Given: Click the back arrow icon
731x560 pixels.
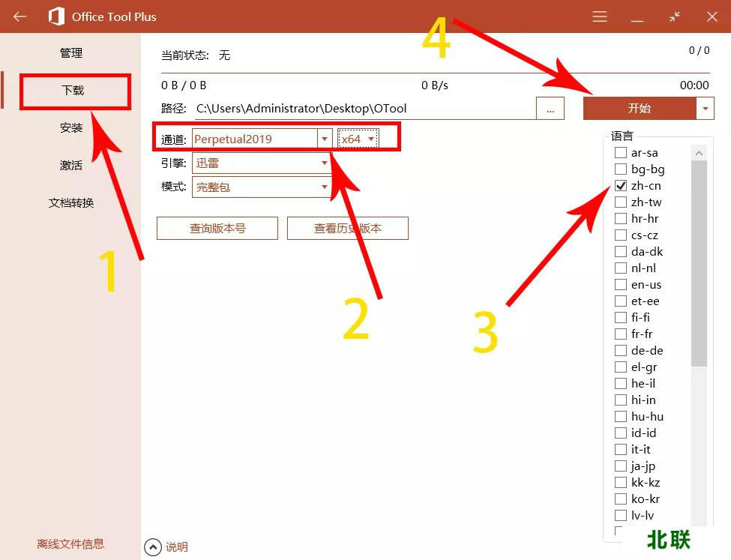Looking at the screenshot, I should [19, 16].
